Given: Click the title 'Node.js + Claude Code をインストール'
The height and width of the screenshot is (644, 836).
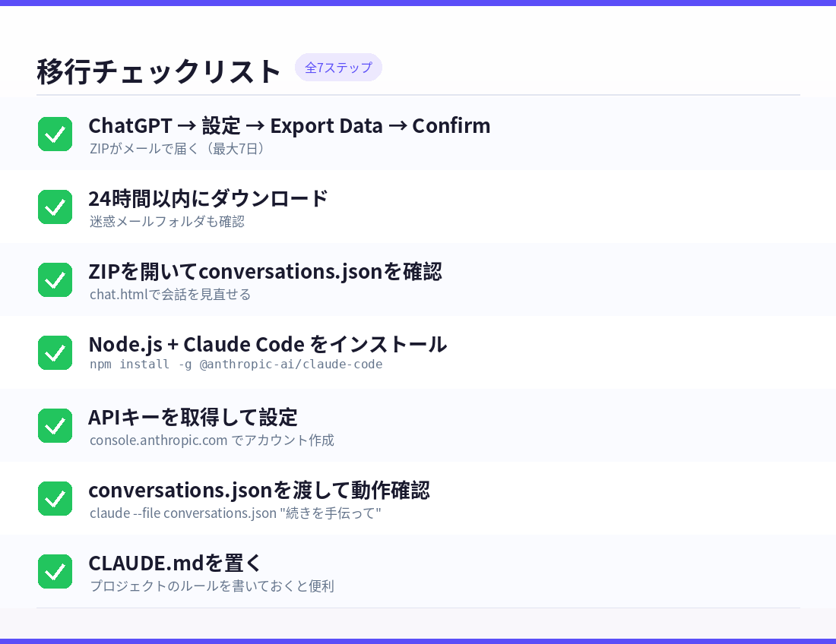Looking at the screenshot, I should click(x=268, y=345).
